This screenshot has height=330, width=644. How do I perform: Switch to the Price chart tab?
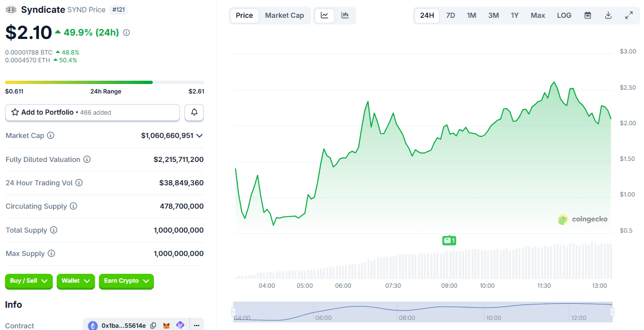click(x=244, y=16)
